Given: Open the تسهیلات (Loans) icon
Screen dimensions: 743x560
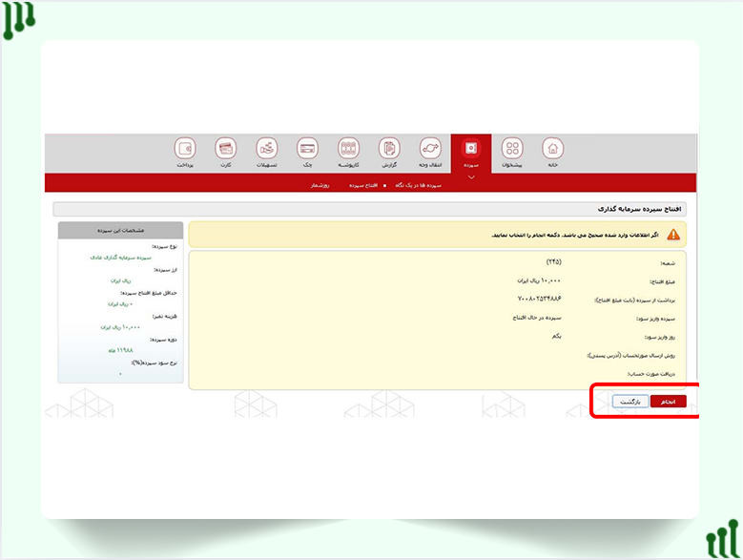Looking at the screenshot, I should [267, 149].
